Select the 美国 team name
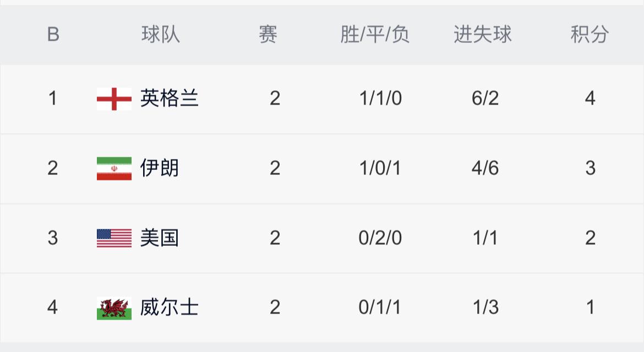The image size is (644, 352). (x=160, y=238)
